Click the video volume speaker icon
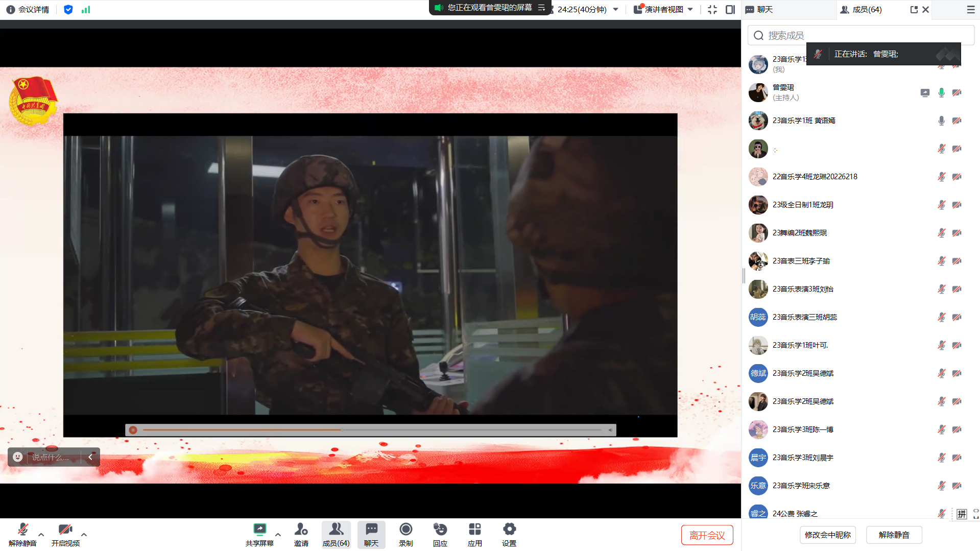980x551 pixels. (x=610, y=430)
